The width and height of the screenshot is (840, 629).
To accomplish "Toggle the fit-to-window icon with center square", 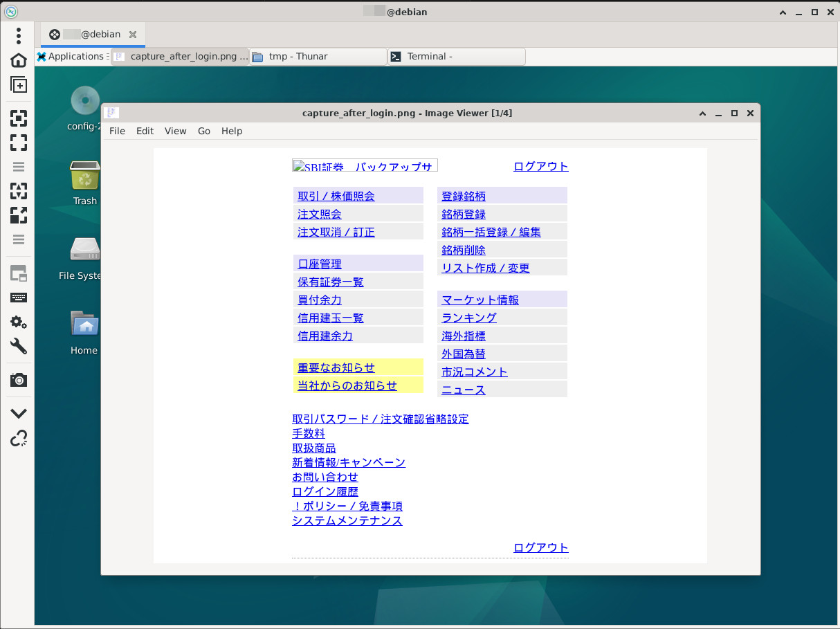I will (19, 118).
